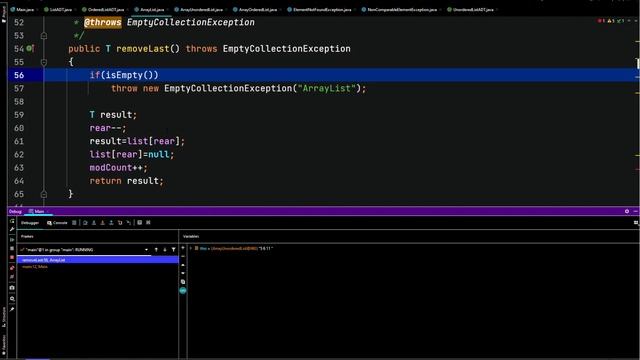Viewport: 640px width, 360px height.
Task: Click 'modCount++;' on line 63
Action: click(x=118, y=168)
